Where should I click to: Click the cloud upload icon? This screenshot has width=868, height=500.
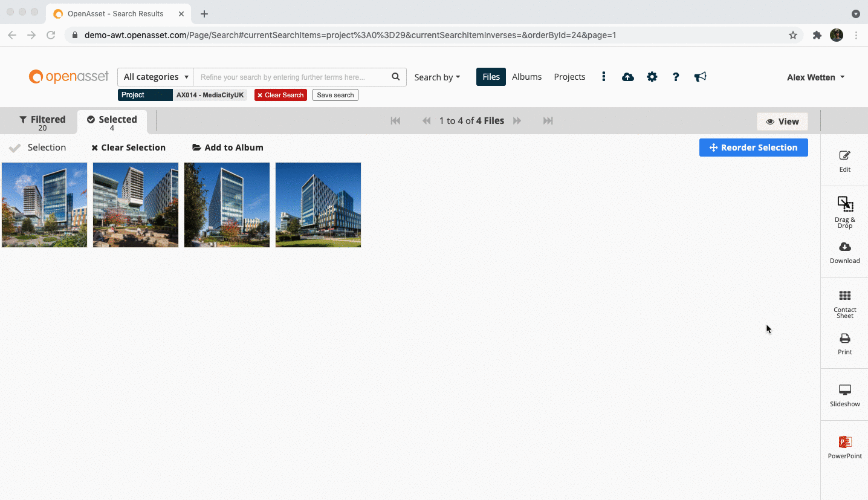[x=628, y=77]
